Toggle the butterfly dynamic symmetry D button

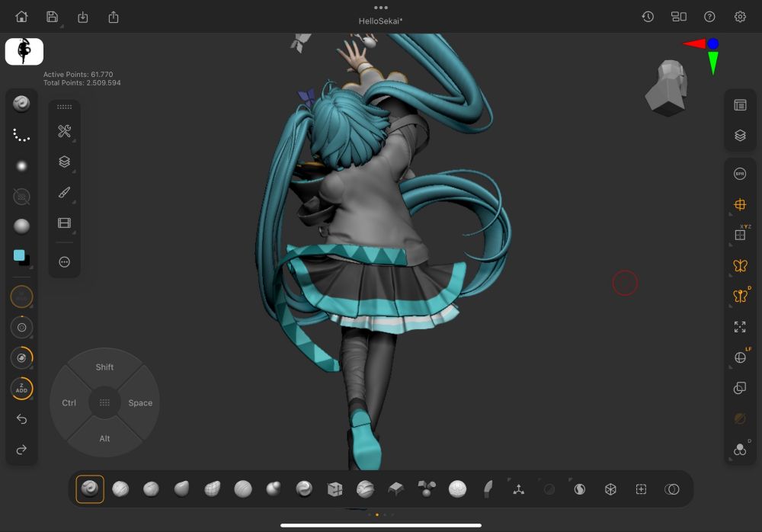click(x=740, y=295)
